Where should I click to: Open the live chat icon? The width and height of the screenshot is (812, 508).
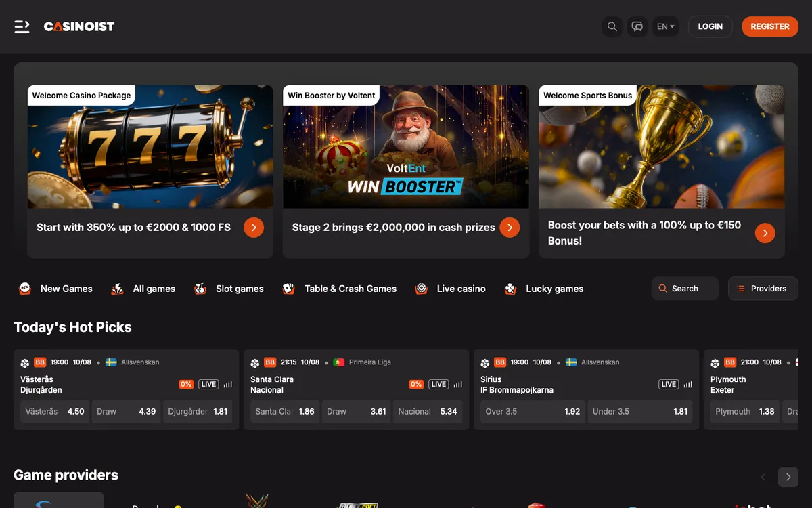(x=637, y=26)
